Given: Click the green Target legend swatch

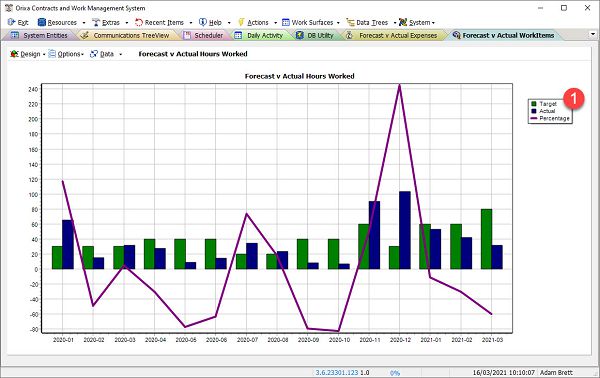Looking at the screenshot, I should click(534, 104).
